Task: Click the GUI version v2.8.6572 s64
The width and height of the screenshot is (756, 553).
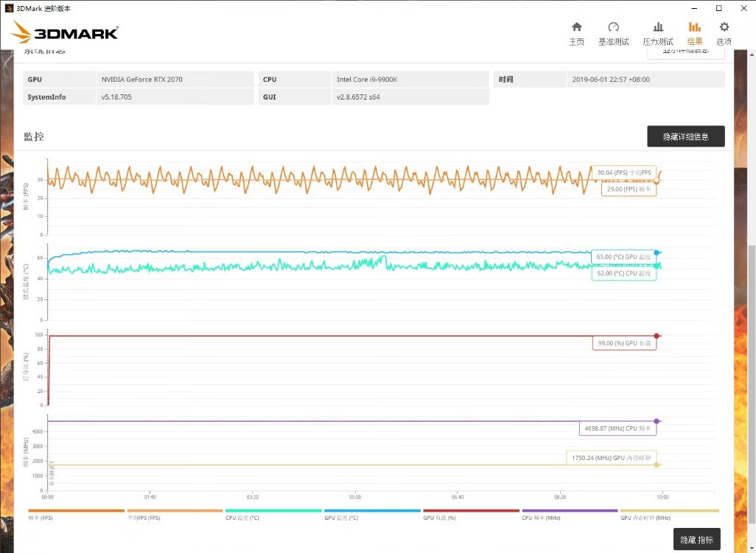Action: click(x=358, y=97)
